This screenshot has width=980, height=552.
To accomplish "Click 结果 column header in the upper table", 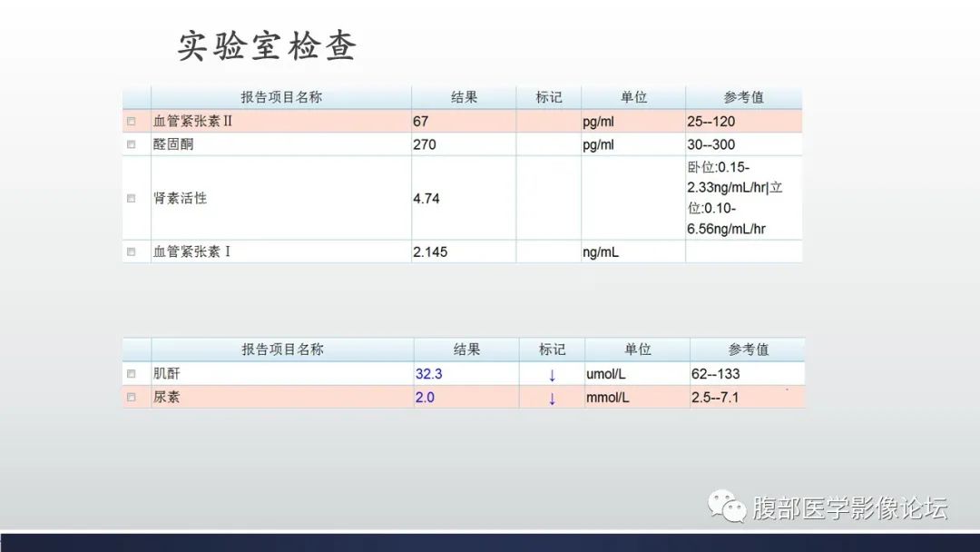I will (464, 97).
